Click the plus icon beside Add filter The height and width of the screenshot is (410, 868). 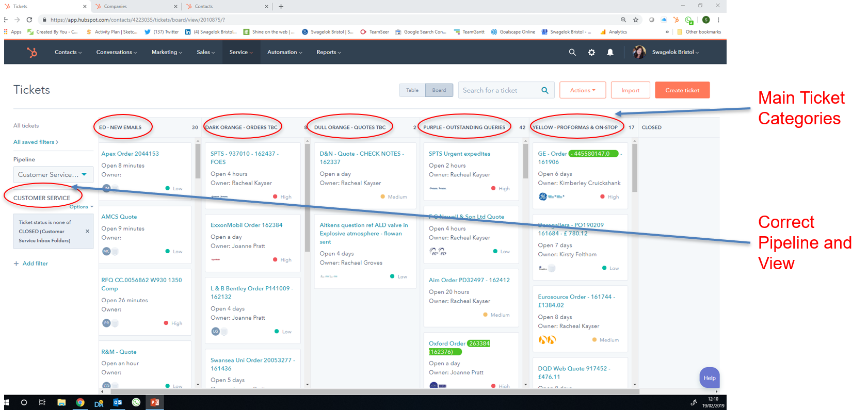point(17,264)
